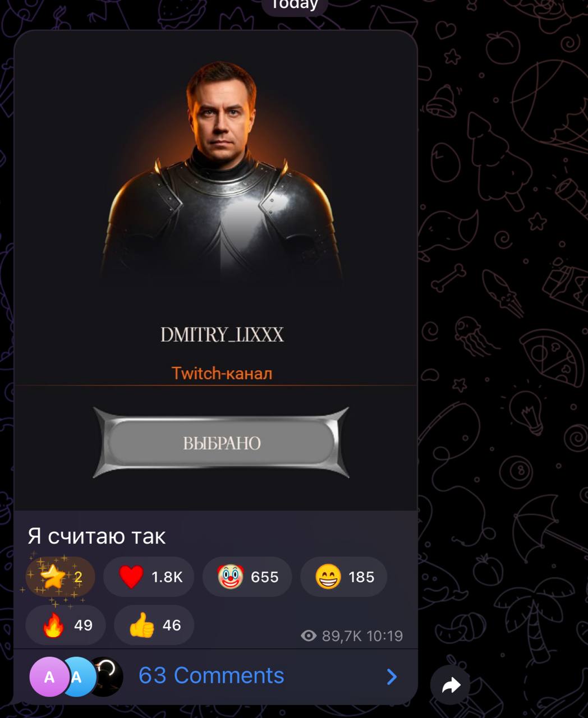Tap the eye views counter icon
The width and height of the screenshot is (588, 718).
point(309,636)
